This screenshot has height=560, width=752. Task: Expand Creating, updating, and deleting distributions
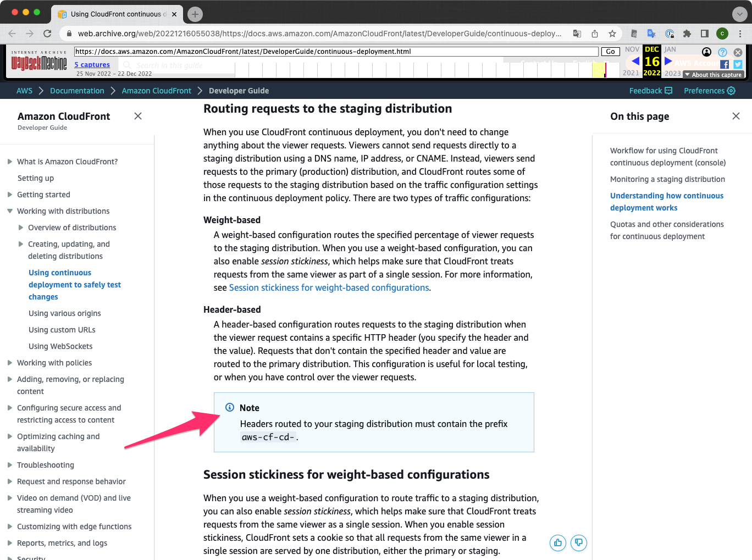pos(21,244)
